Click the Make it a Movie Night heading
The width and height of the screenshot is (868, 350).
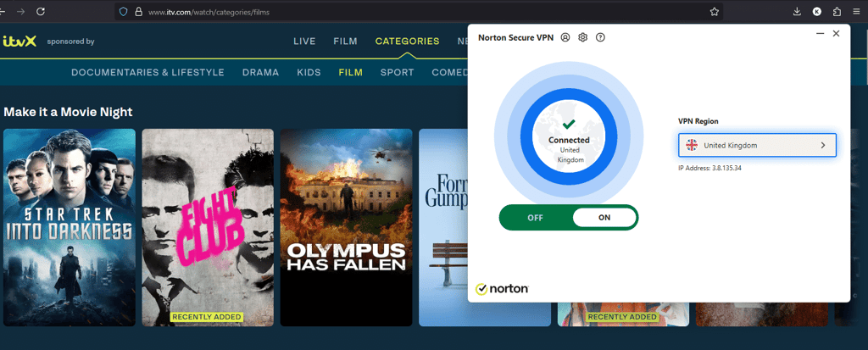point(68,112)
